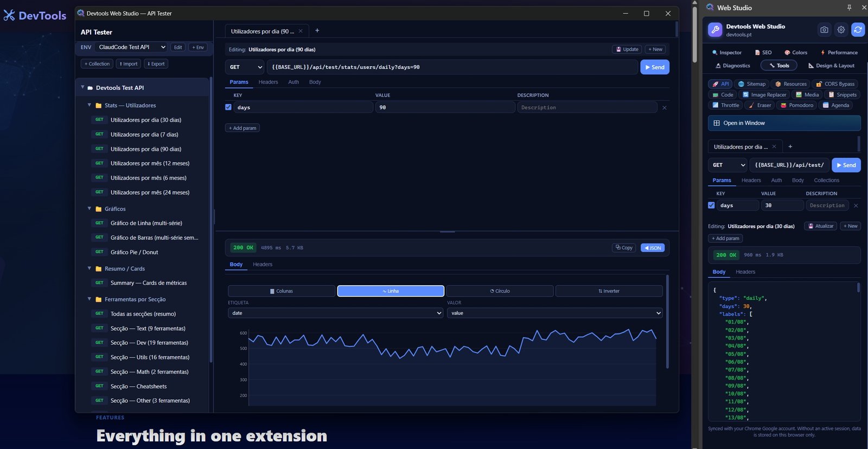Screen dimensions: 868x449
Task: Switch response view to JSON
Action: tap(653, 248)
